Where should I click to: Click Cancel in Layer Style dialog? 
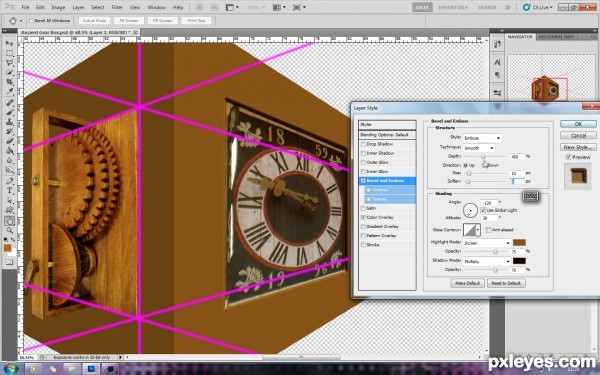pos(578,135)
